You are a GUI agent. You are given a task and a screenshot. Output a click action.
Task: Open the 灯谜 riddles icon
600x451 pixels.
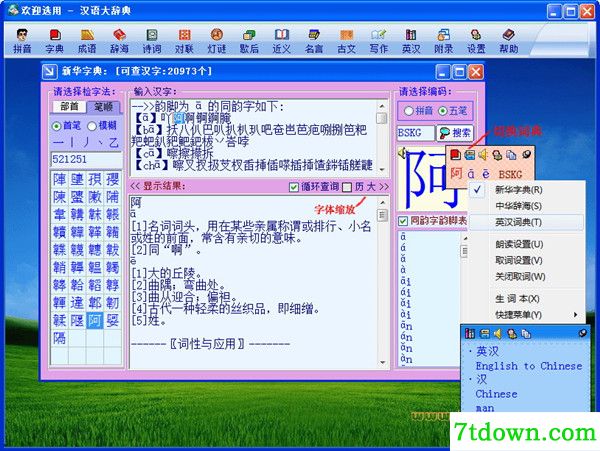[217, 41]
